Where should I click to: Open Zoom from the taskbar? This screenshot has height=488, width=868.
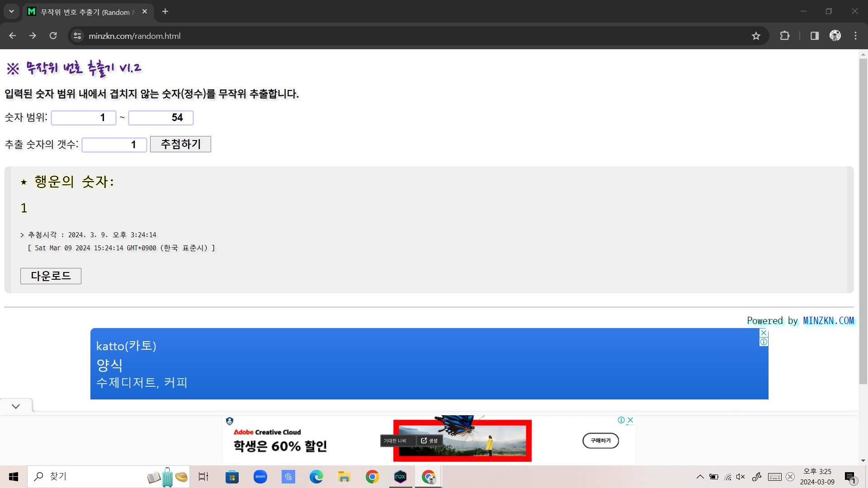coord(260,477)
